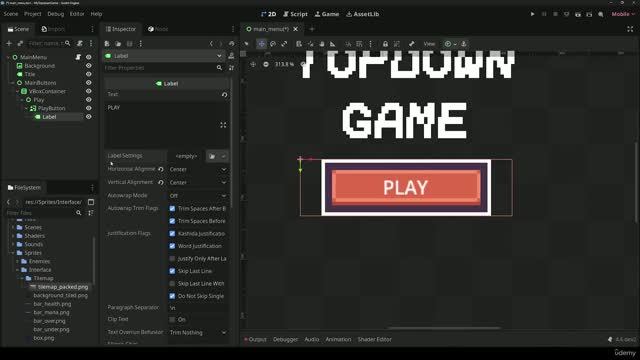Create a new resource in Inspector
Image resolution: width=640 pixels, height=360 pixels.
(x=107, y=43)
